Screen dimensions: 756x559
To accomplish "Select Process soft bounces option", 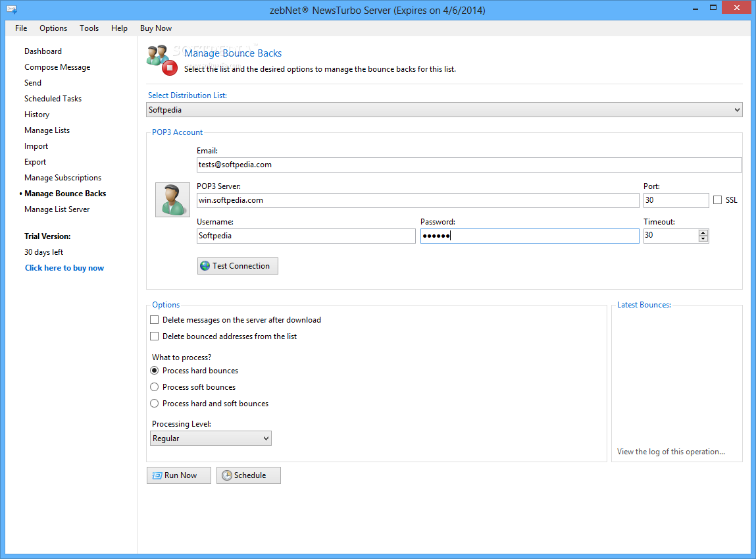I will coord(154,386).
